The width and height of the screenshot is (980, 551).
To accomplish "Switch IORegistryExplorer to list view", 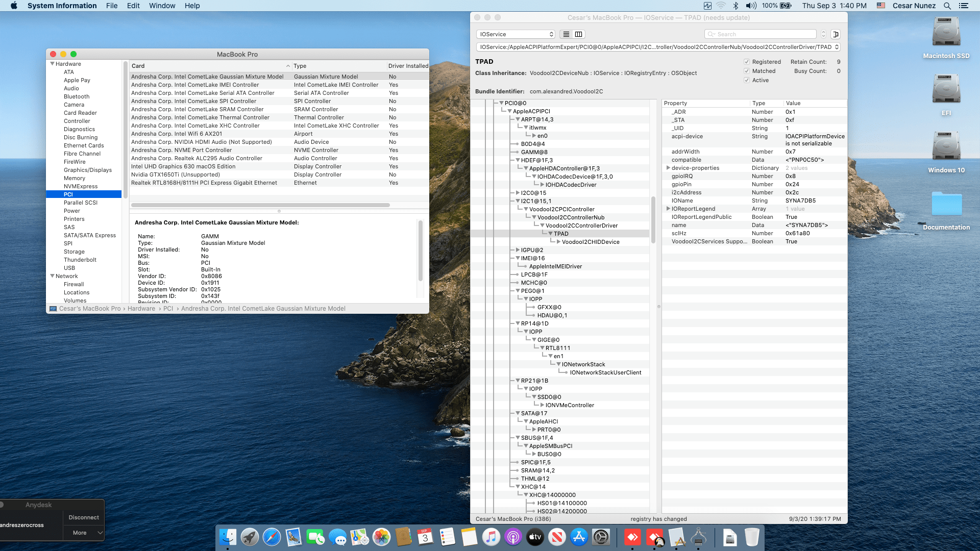I will 566,34.
